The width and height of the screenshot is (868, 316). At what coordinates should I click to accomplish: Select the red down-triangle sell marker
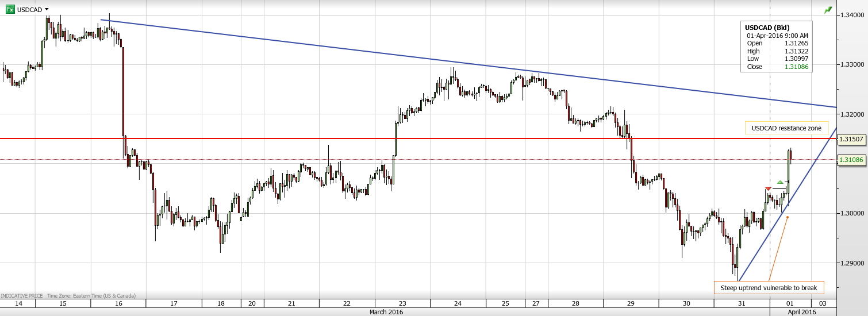click(769, 189)
